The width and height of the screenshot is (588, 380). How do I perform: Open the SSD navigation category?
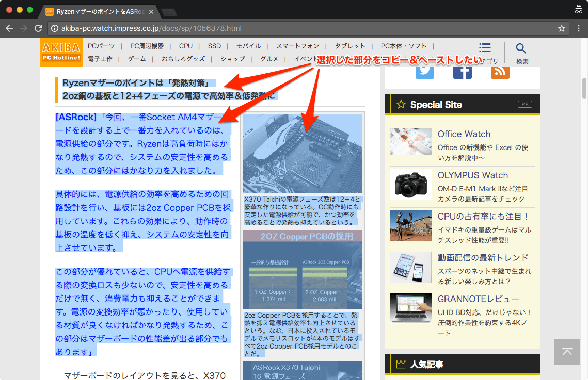pyautogui.click(x=215, y=46)
